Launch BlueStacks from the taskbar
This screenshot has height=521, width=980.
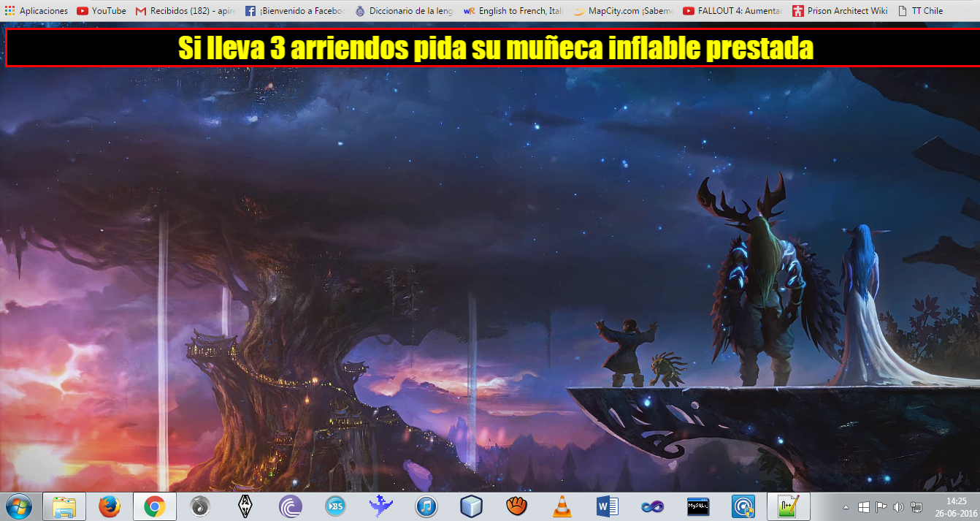pos(335,506)
